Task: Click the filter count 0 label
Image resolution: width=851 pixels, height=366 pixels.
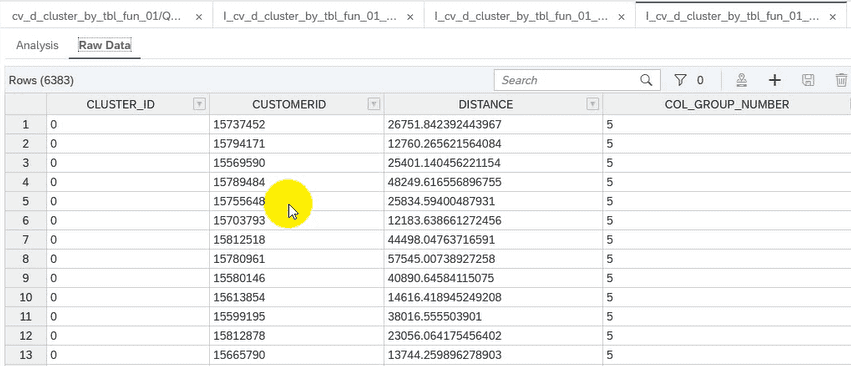Action: [x=700, y=80]
